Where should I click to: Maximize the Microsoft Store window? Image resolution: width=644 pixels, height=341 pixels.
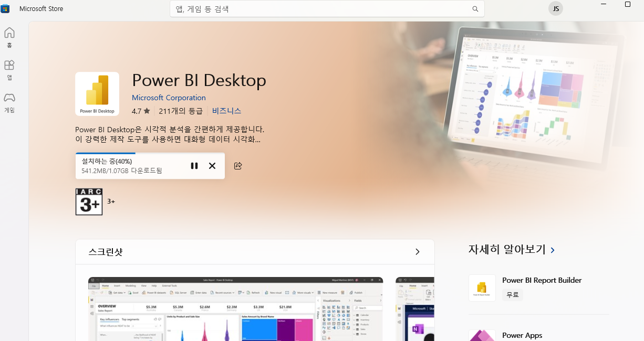(x=628, y=4)
